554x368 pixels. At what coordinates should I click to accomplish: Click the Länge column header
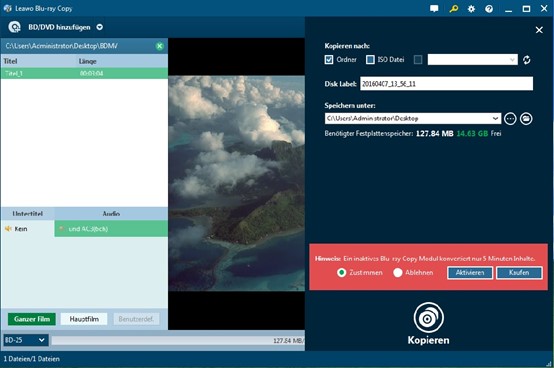[88, 61]
